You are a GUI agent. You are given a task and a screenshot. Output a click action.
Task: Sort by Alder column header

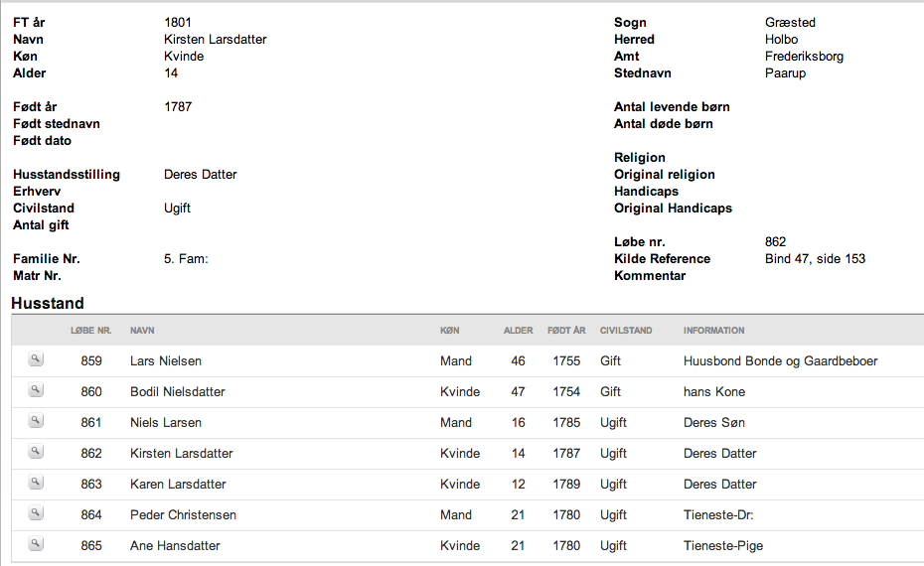[518, 331]
